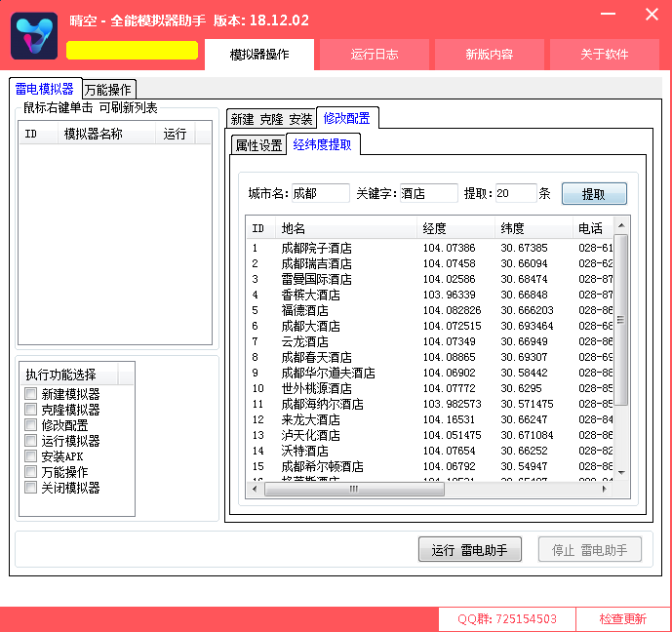Click ID column header in results table
Image resolution: width=672 pixels, height=632 pixels.
pyautogui.click(x=261, y=228)
